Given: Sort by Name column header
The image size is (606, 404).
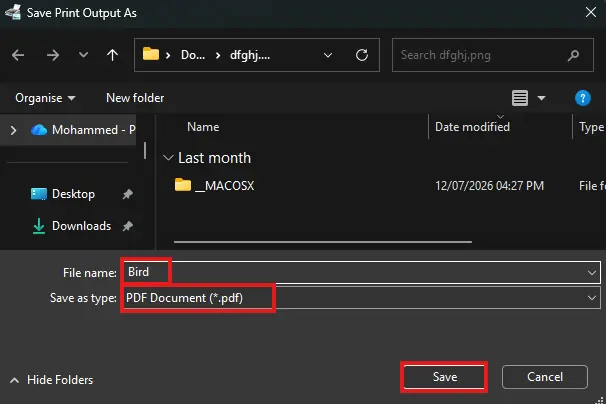Looking at the screenshot, I should pyautogui.click(x=203, y=127).
